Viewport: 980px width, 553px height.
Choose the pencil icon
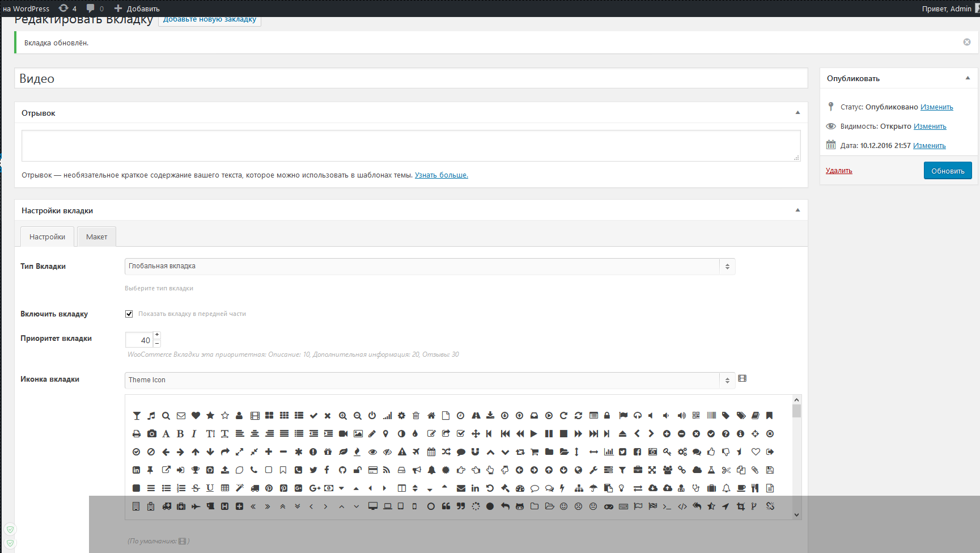[372, 434]
